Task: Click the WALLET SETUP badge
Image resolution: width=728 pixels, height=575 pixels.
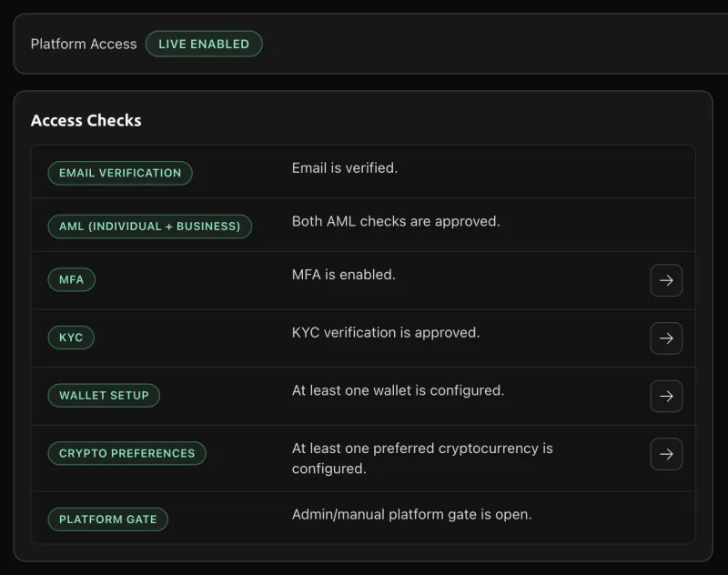Action: pyautogui.click(x=104, y=396)
